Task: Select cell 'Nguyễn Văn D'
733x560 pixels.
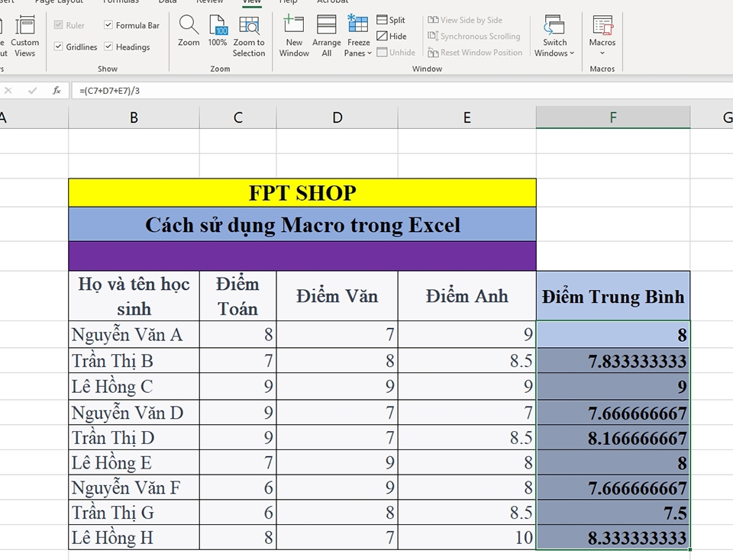Action: click(134, 413)
